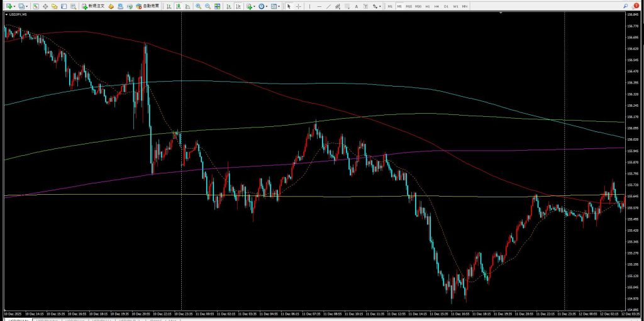Image resolution: width=644 pixels, height=321 pixels.
Task: Zoom in on the chart
Action: click(198, 6)
